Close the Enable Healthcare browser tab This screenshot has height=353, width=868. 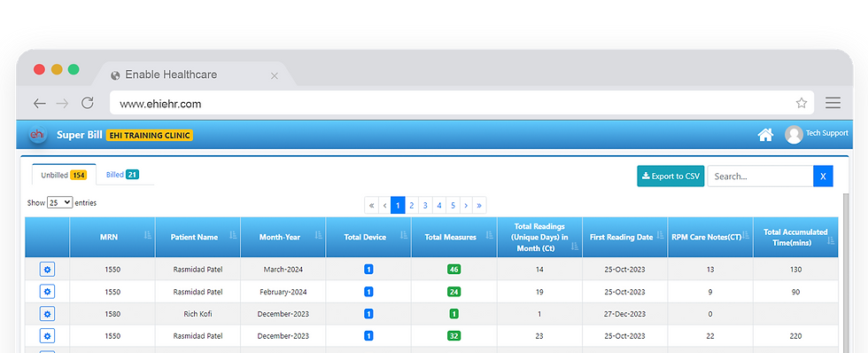pyautogui.click(x=274, y=76)
